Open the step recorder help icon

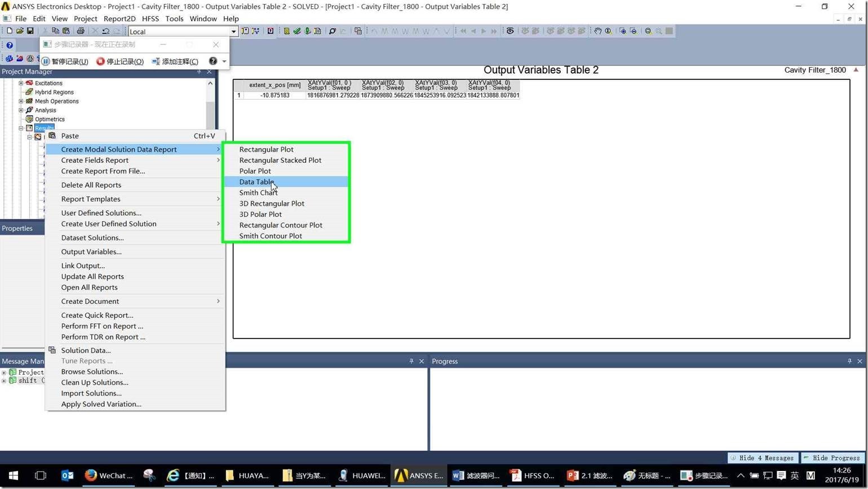[212, 61]
